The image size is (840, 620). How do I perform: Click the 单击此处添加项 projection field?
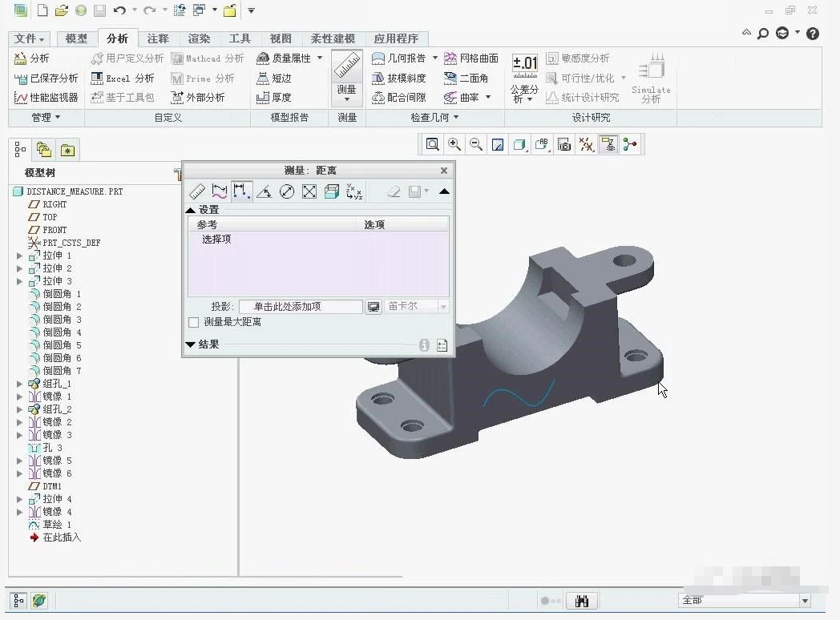tap(301, 307)
